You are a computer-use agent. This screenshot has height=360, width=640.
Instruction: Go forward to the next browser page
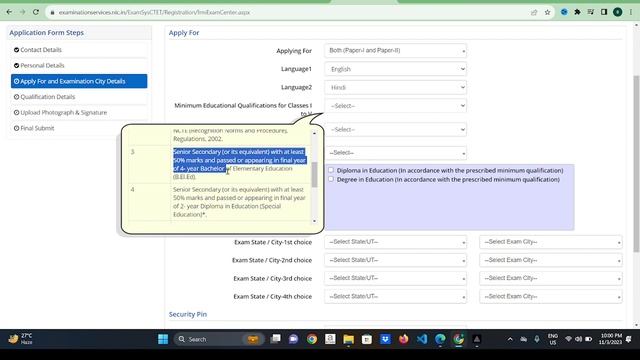click(x=22, y=12)
